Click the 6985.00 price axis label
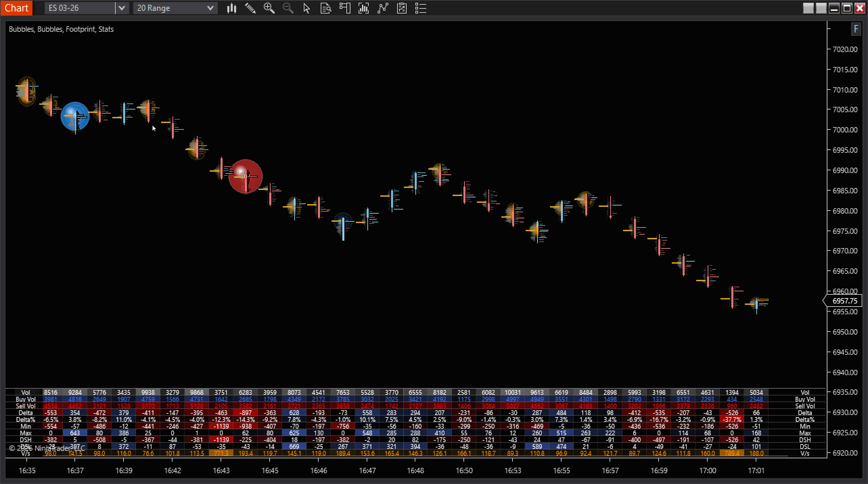 tap(845, 191)
